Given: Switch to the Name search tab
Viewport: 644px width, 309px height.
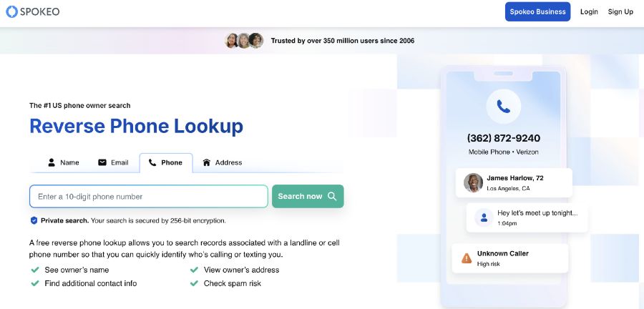Looking at the screenshot, I should [x=63, y=162].
